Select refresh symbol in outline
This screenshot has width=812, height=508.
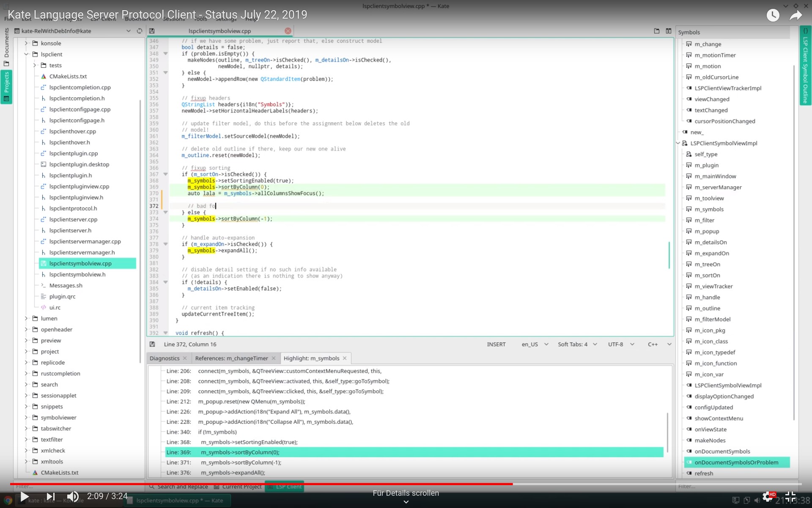tap(704, 473)
